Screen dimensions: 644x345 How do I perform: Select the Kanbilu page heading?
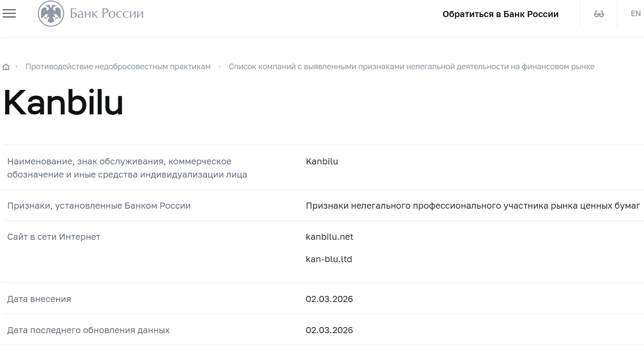tap(63, 102)
